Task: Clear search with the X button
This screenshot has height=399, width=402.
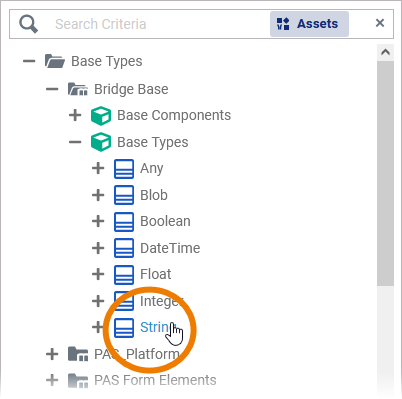Action: [x=380, y=23]
